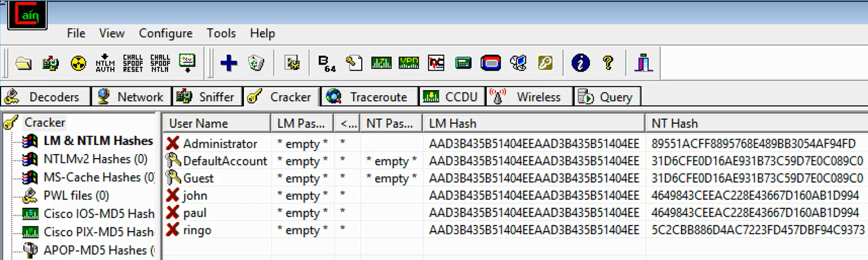Screen dimensions: 868x260
Task: Open the RSA SecurID token calculator icon
Action: tap(491, 63)
